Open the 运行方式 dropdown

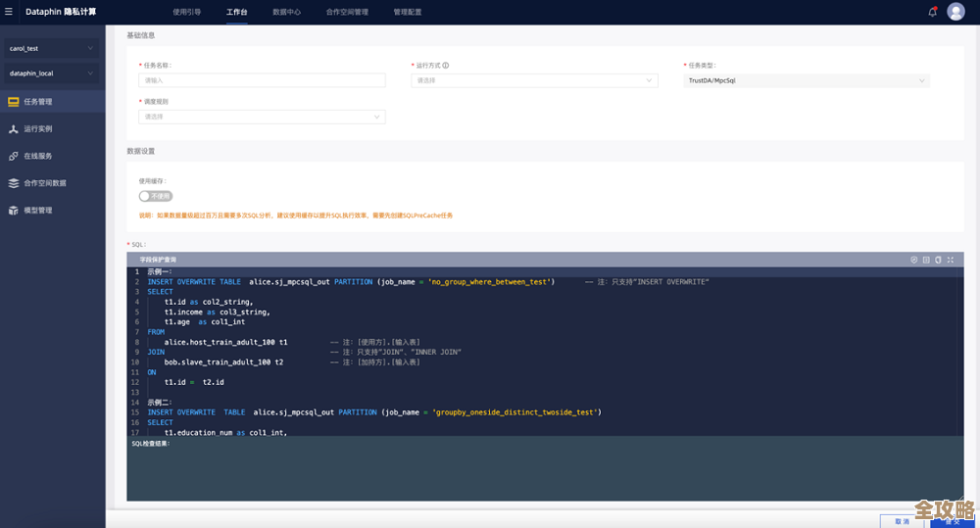coord(534,80)
